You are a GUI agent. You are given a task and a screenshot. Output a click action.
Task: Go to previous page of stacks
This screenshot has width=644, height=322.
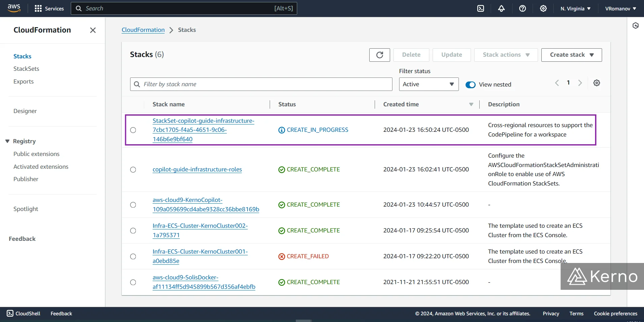click(557, 83)
